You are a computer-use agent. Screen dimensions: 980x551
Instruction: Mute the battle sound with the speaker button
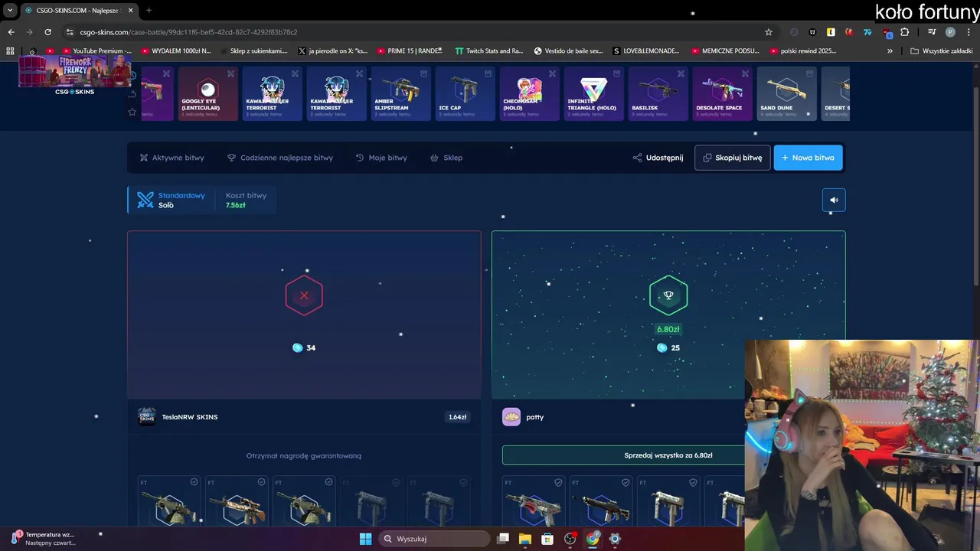point(834,200)
